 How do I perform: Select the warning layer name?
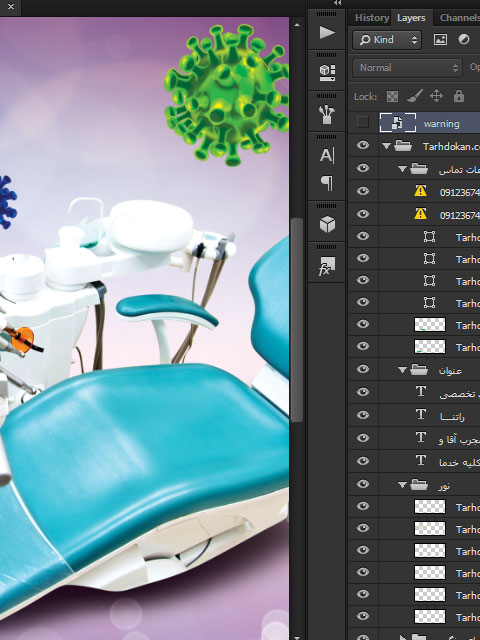click(x=442, y=124)
